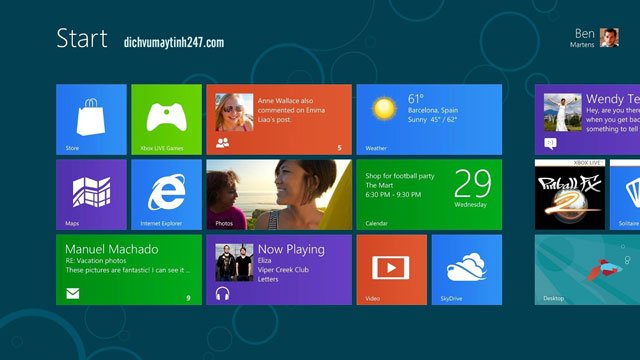Click the Internet Explorer tile label
The height and width of the screenshot is (360, 640).
(x=161, y=223)
